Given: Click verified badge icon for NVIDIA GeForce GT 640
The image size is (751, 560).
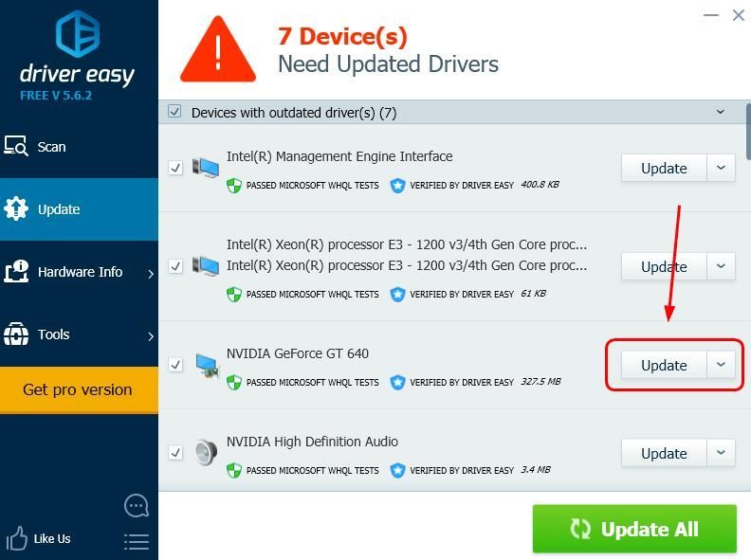Looking at the screenshot, I should [397, 383].
